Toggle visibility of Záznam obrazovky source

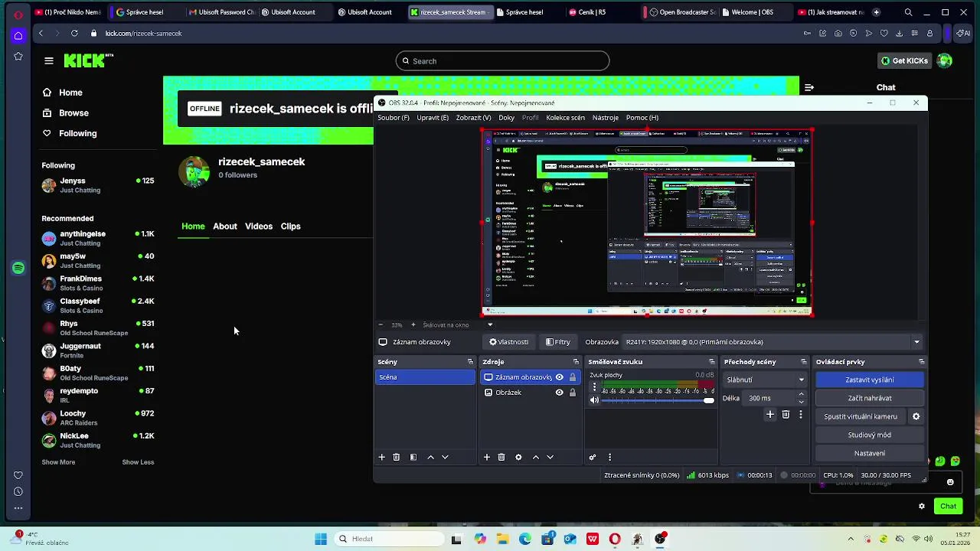click(x=559, y=377)
